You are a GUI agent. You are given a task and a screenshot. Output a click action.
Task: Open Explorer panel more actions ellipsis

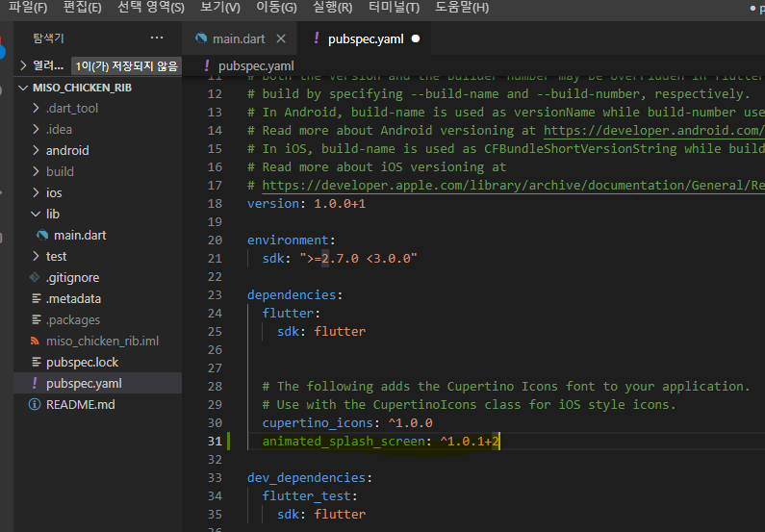157,38
